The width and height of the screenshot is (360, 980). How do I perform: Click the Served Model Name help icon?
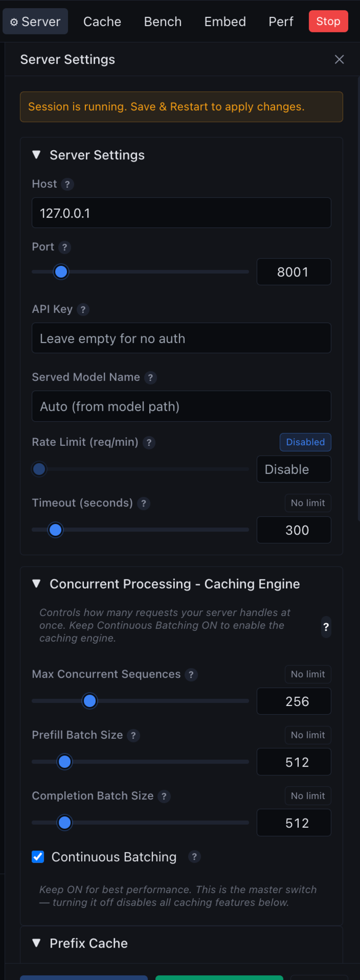[x=150, y=377]
